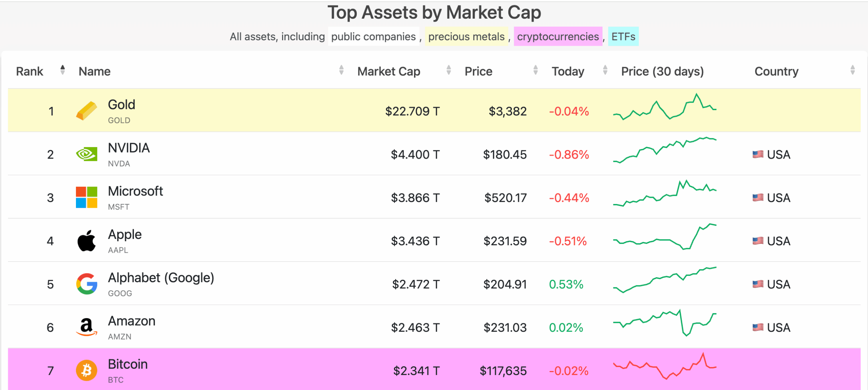This screenshot has width=868, height=390.
Task: Click Microsoft today change -0.44%
Action: pyautogui.click(x=569, y=198)
